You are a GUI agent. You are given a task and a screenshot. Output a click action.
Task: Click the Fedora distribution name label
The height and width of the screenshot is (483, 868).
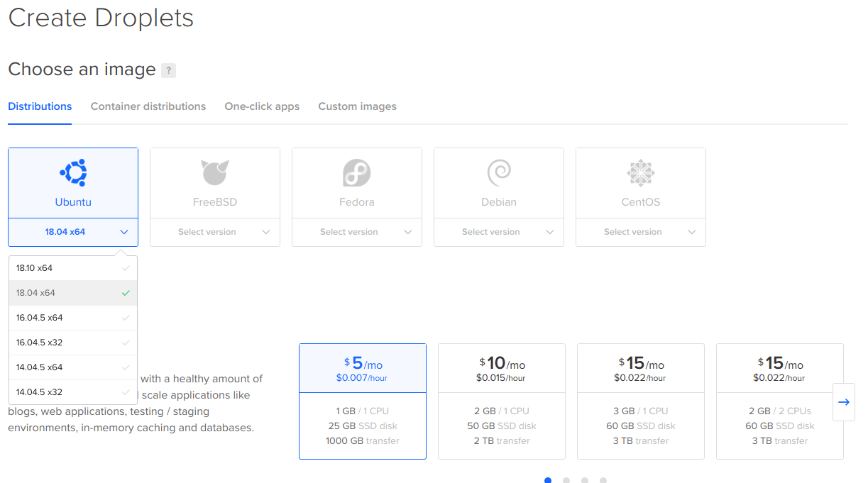coord(357,202)
